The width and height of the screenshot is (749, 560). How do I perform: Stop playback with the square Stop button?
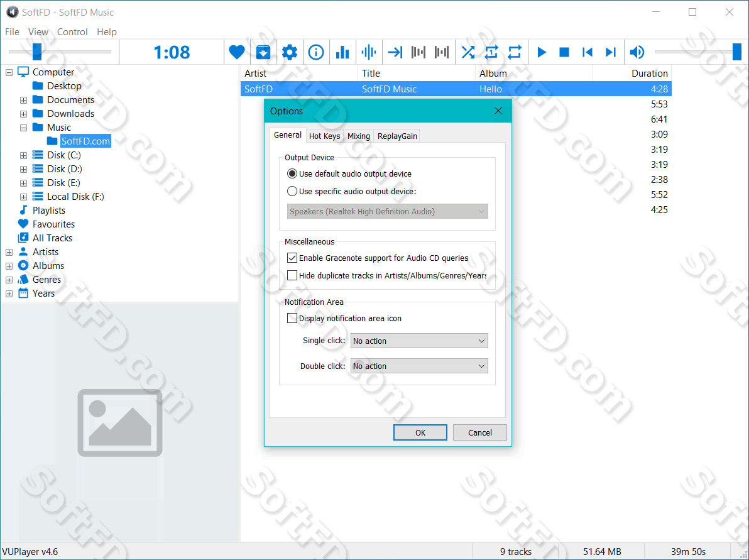click(564, 52)
